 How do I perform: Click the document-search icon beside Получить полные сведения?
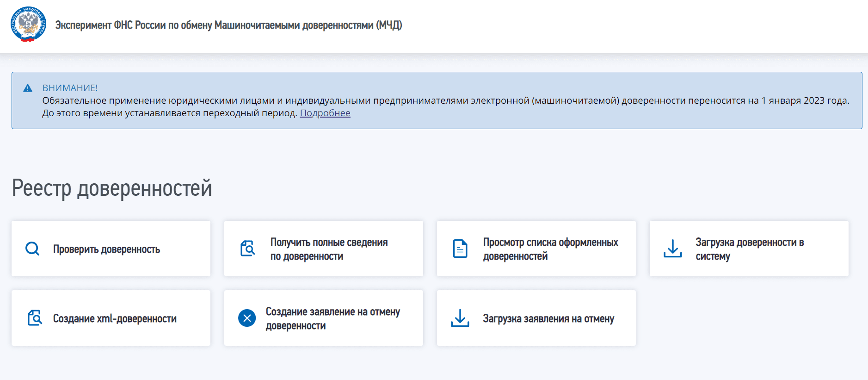247,249
